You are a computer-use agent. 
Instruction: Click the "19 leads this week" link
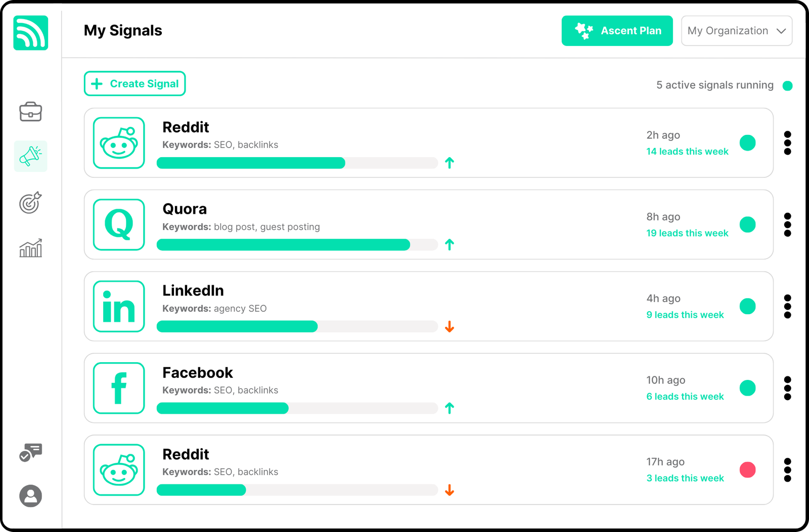pos(687,233)
